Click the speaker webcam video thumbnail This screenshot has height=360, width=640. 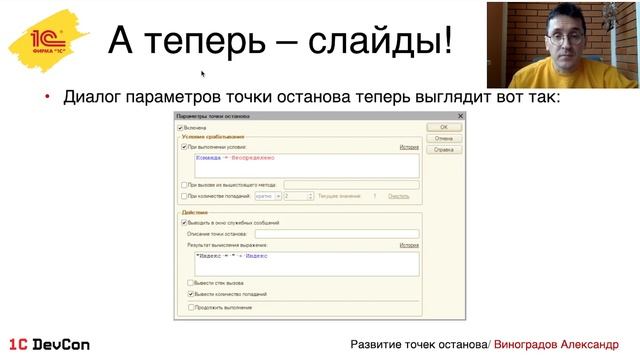click(562, 45)
